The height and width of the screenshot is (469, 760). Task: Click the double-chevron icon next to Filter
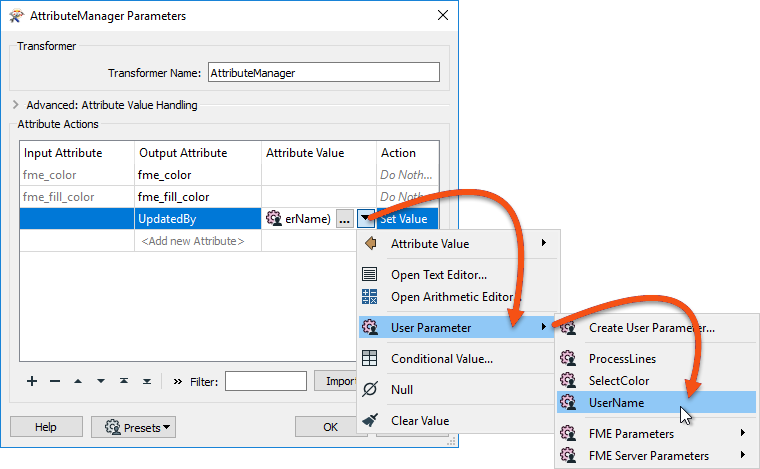[178, 381]
